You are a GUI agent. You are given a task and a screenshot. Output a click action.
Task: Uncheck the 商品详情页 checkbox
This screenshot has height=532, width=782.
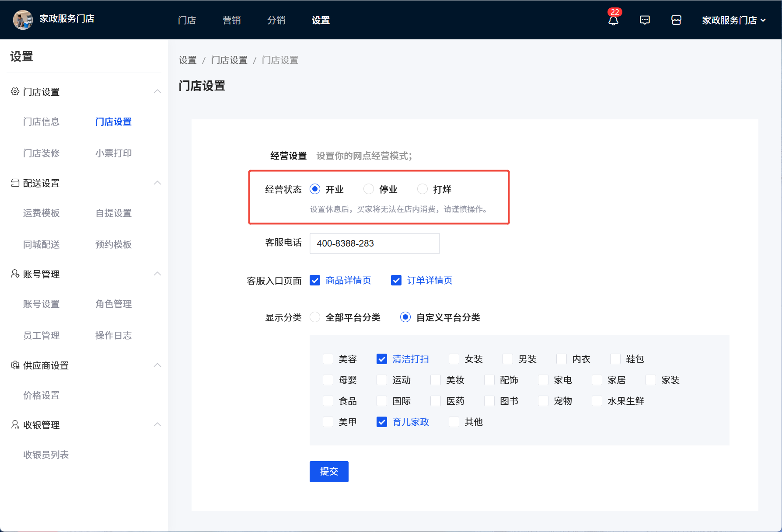click(315, 280)
